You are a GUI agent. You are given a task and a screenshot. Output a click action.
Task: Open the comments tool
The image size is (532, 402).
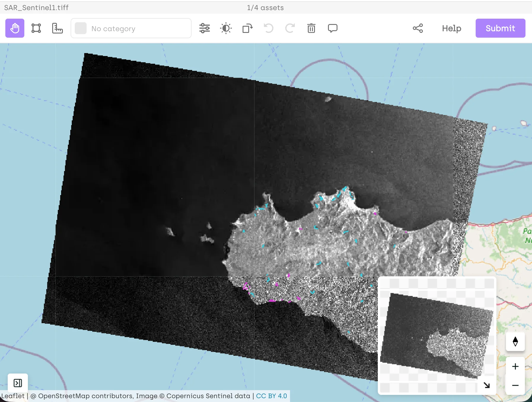(x=332, y=28)
